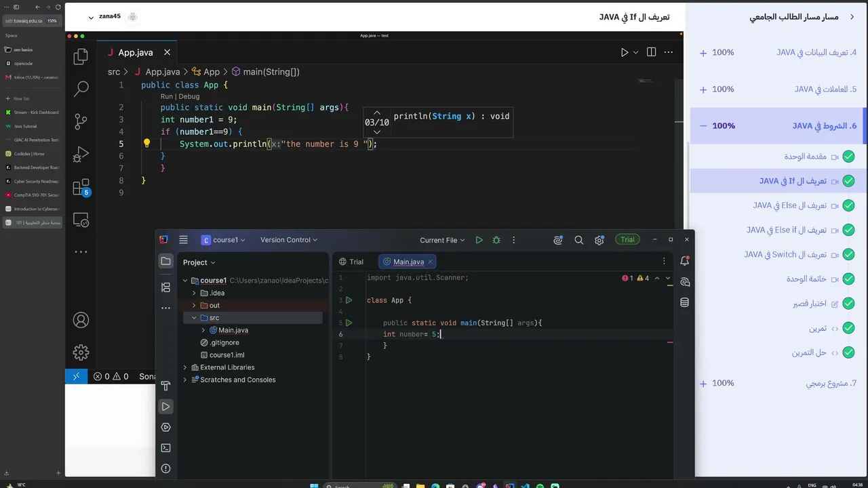Open IntelliJ settings gear icon
Image resolution: width=868 pixels, height=488 pixels.
pos(599,240)
